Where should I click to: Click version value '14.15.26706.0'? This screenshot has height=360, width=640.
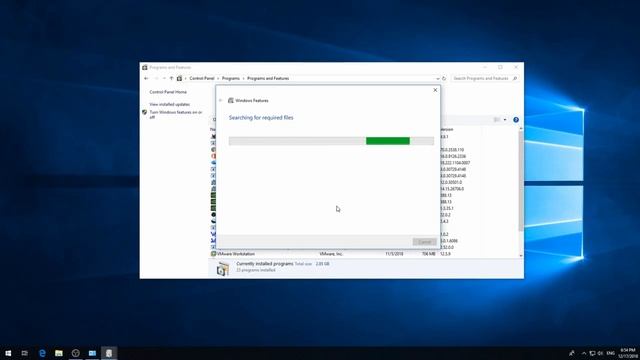[x=452, y=189]
